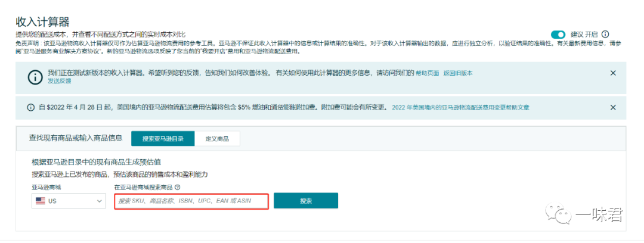This screenshot has width=644, height=243.
Task: Click the info circle icon in the testing banner
Action: tap(35, 77)
